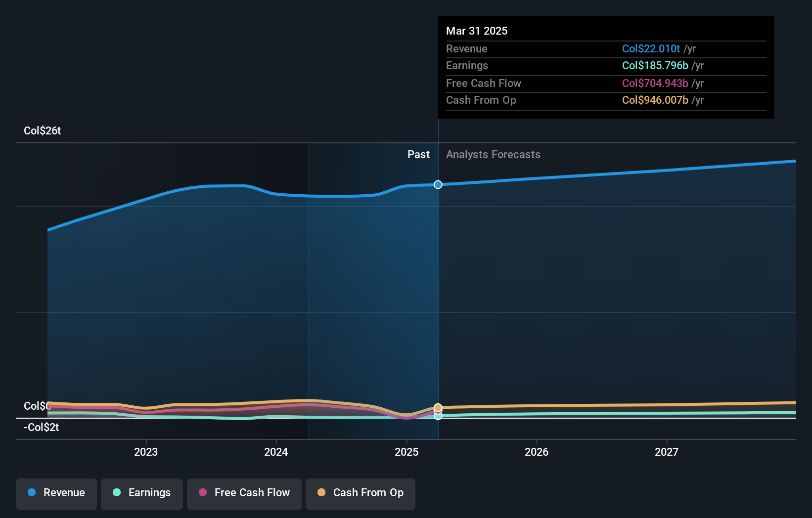Image resolution: width=812 pixels, height=518 pixels.
Task: Click the 2023 x-axis label
Action: (x=146, y=452)
